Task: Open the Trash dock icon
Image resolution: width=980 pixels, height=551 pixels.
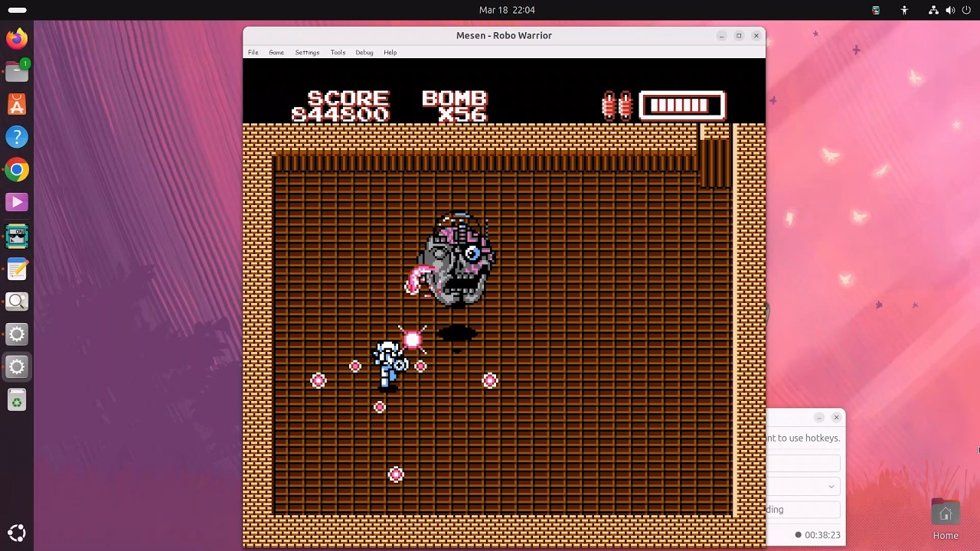Action: (17, 400)
